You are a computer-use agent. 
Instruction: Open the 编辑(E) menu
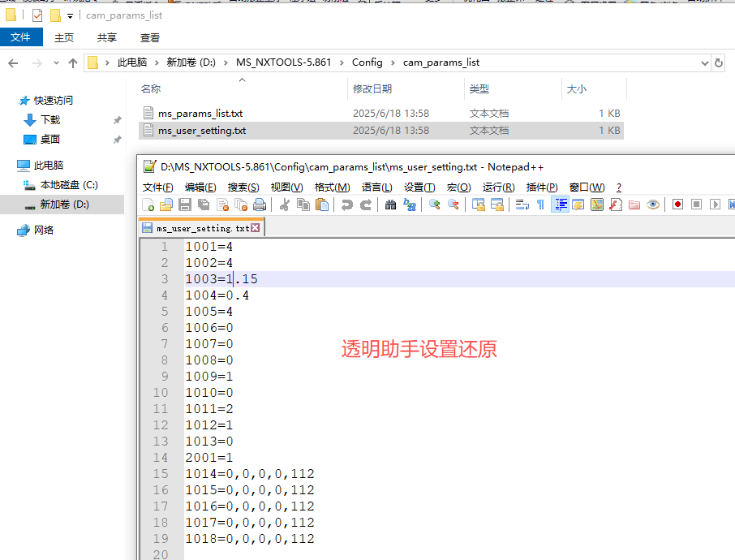click(x=200, y=187)
